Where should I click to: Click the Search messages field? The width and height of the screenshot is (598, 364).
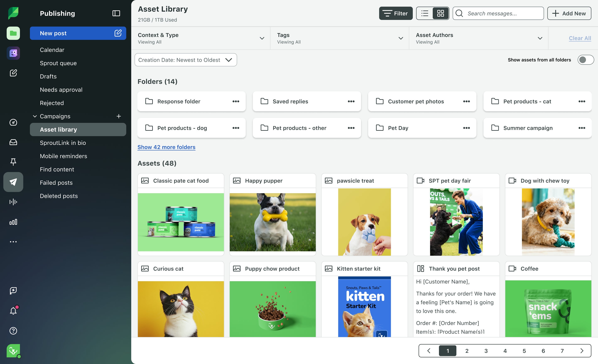498,13
